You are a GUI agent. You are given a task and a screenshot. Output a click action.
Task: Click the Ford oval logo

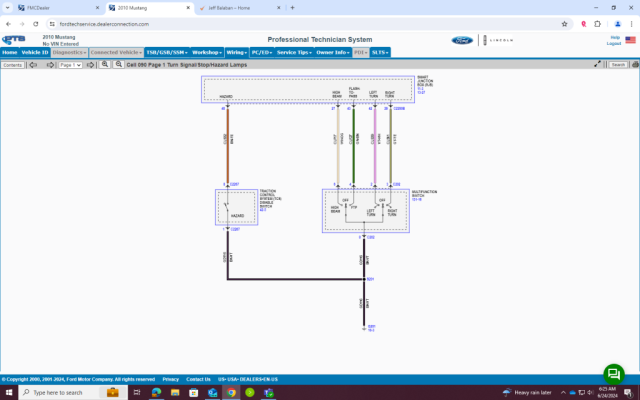pyautogui.click(x=462, y=40)
